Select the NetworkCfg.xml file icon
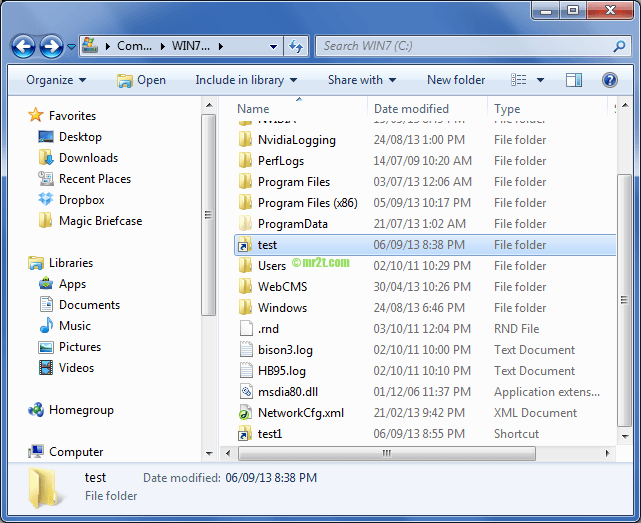This screenshot has height=523, width=641. click(x=245, y=413)
